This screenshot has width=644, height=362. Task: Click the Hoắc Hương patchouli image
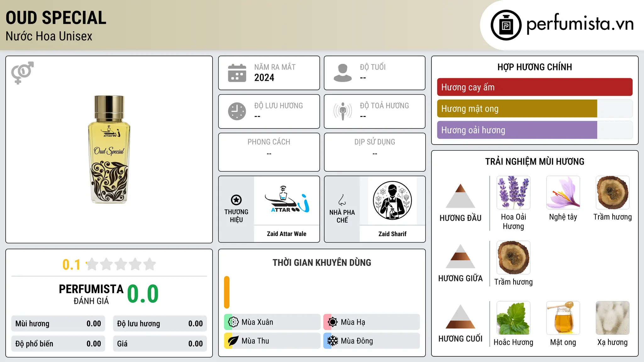coord(514,318)
